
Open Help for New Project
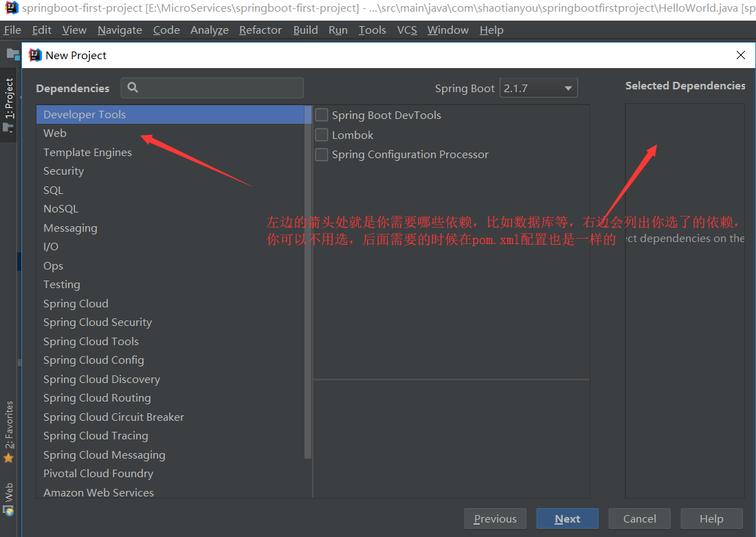[x=711, y=518]
